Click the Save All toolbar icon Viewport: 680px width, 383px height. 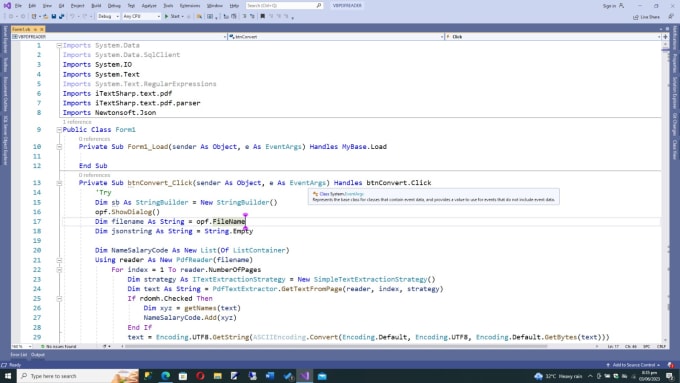point(61,16)
